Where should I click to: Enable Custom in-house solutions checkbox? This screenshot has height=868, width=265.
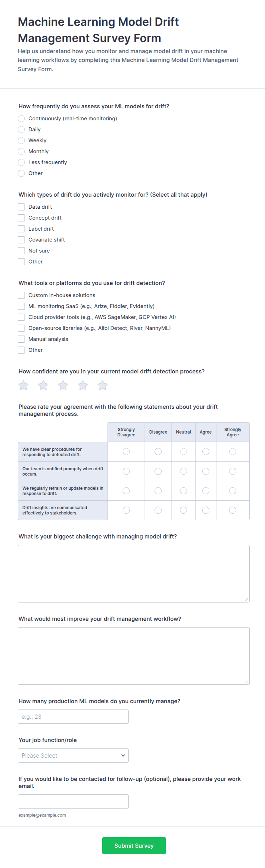(x=21, y=295)
